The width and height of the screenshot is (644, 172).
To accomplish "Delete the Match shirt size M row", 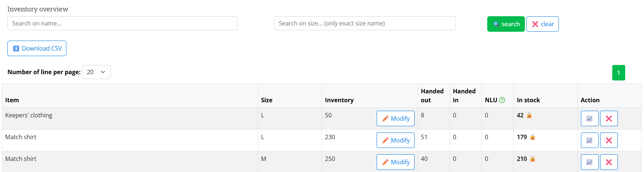I will (609, 162).
